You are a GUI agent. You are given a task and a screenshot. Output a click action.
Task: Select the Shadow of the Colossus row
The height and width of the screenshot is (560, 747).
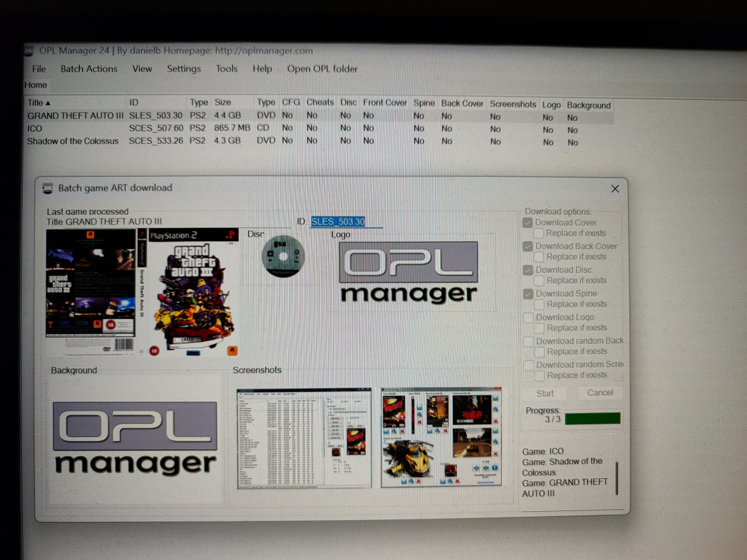pyautogui.click(x=318, y=141)
